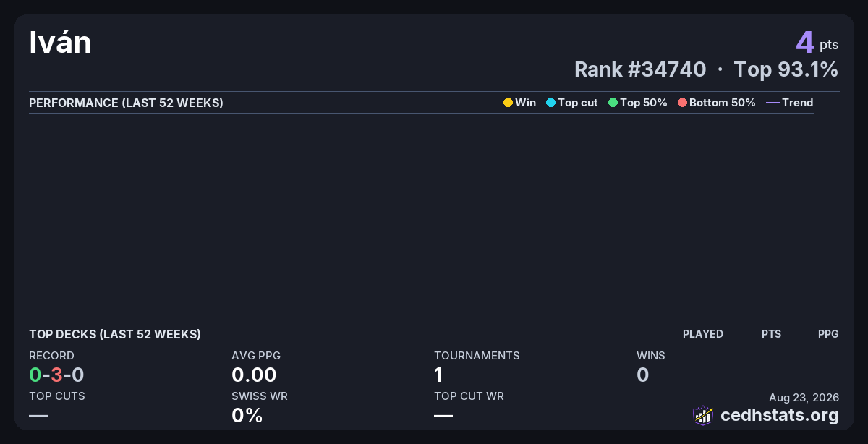This screenshot has width=868, height=444.
Task: Toggle the Top cut legend label
Action: point(578,103)
